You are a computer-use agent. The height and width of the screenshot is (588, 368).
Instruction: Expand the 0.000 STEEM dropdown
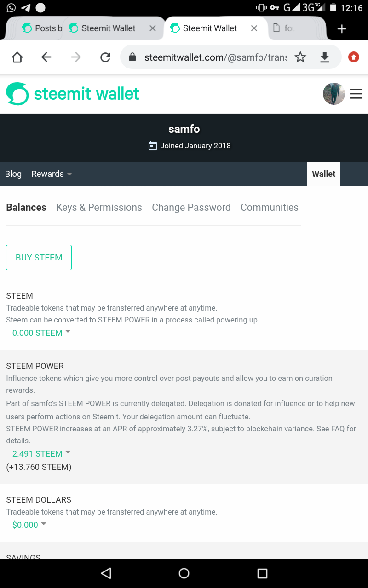tap(41, 333)
